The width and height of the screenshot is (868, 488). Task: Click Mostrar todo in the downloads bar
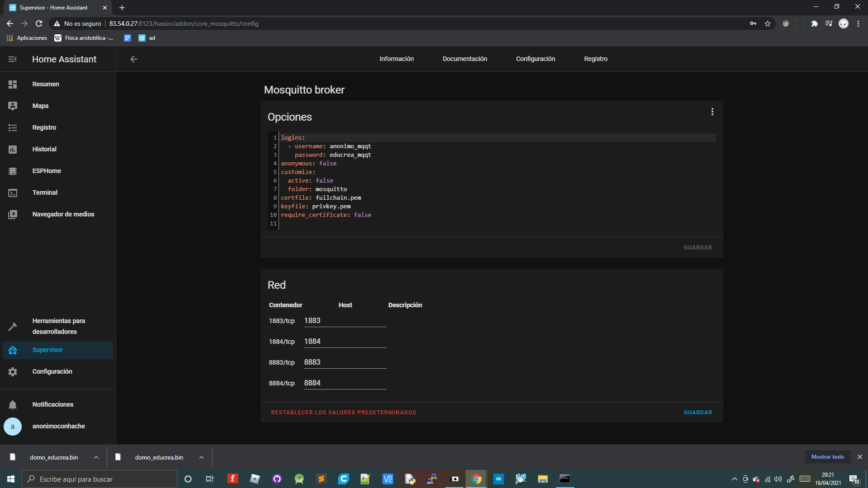(827, 457)
